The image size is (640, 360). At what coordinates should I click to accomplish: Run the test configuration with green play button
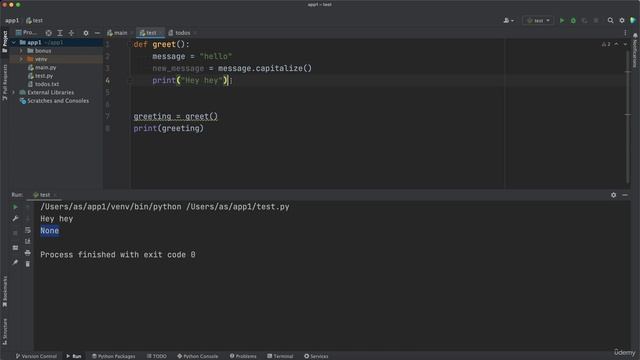point(562,20)
